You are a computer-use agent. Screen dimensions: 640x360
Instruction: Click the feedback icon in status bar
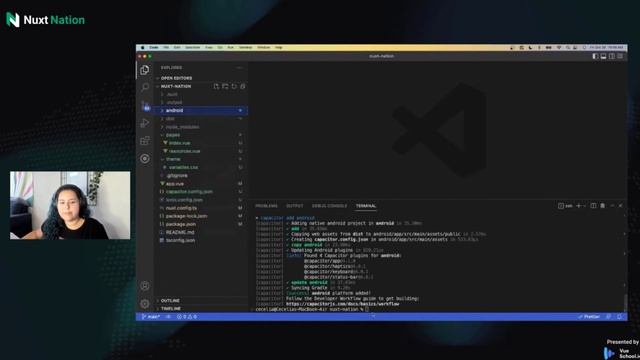click(609, 317)
